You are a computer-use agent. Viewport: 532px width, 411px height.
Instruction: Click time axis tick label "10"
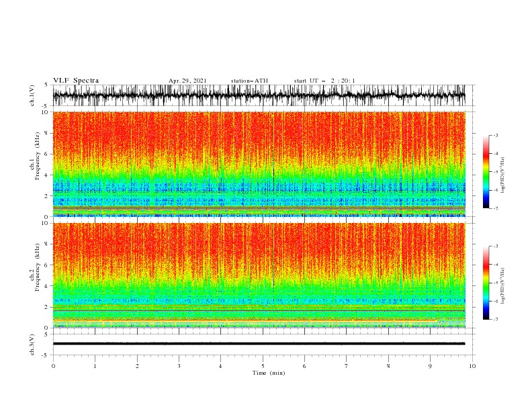pos(472,366)
